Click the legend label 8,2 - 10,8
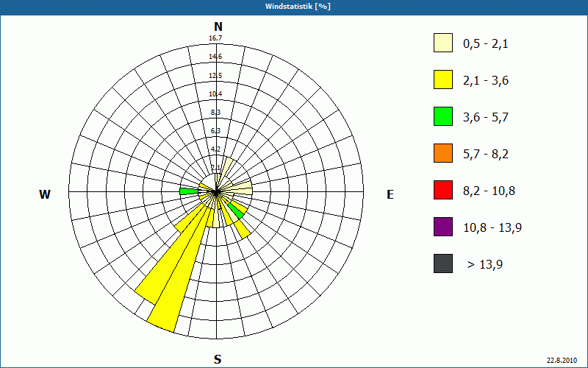 pos(489,191)
